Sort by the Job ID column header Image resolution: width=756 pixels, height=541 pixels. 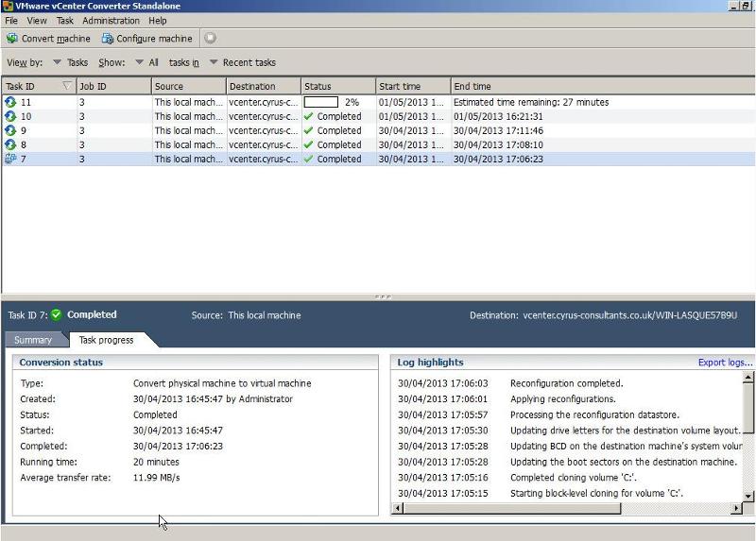(113, 86)
